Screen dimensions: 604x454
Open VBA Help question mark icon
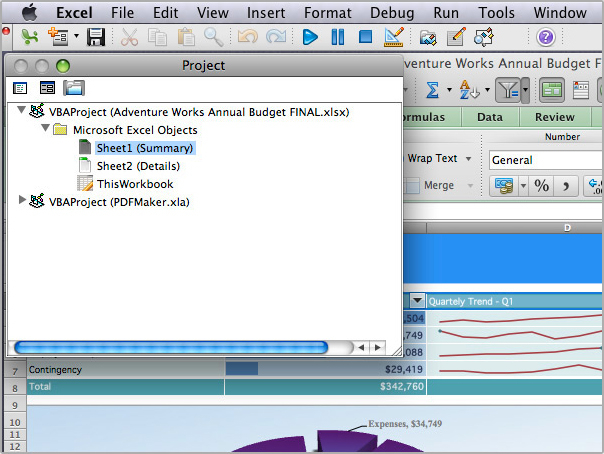(x=546, y=37)
